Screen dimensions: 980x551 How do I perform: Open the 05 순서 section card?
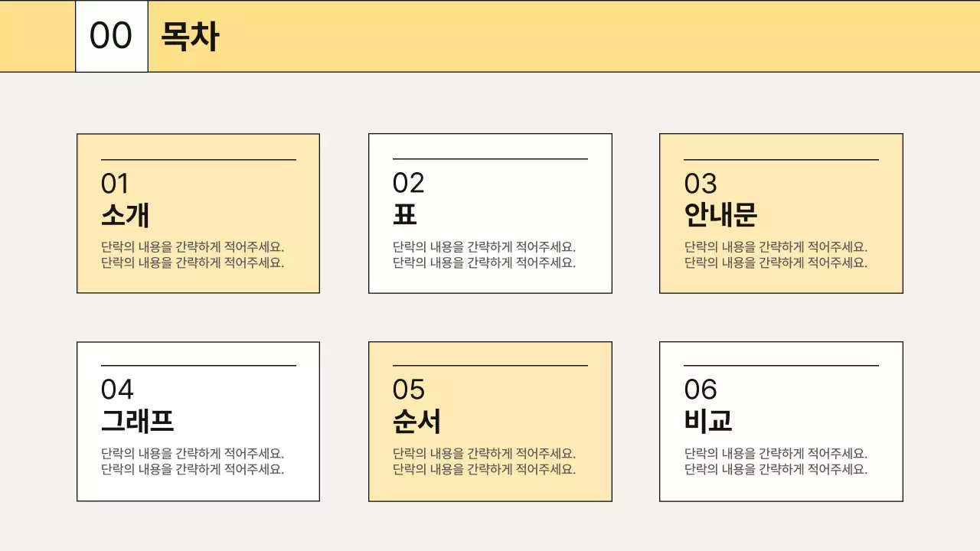[x=490, y=421]
